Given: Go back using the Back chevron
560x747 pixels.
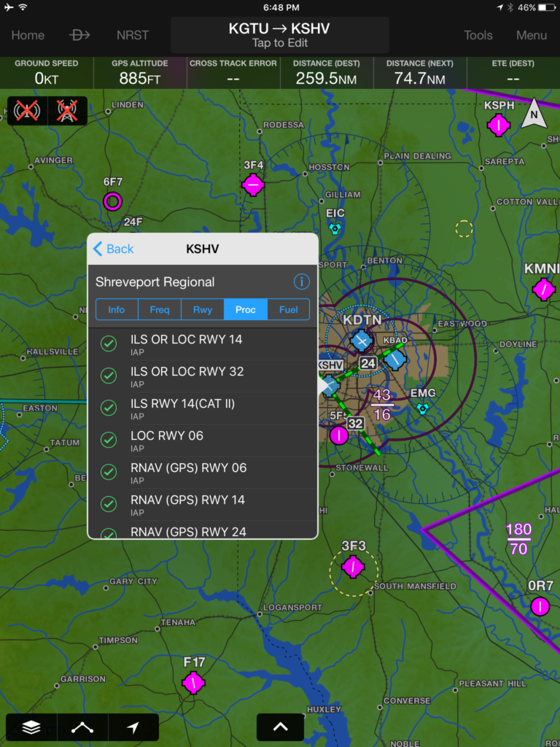Looking at the screenshot, I should tap(114, 249).
